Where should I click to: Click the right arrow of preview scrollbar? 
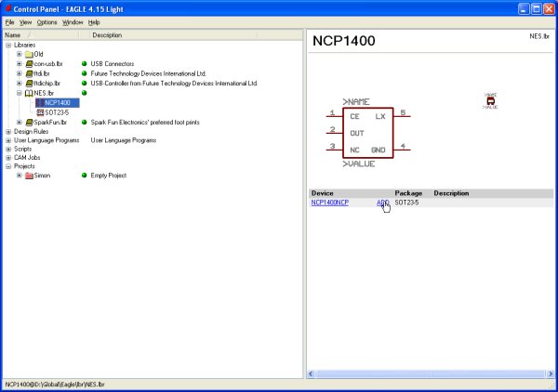[551, 373]
